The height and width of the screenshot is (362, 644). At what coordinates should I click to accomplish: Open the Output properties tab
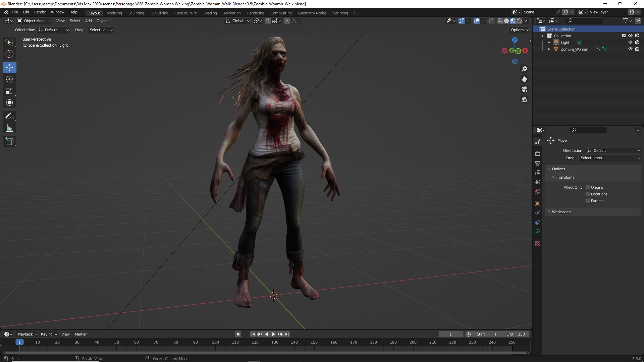point(538,163)
